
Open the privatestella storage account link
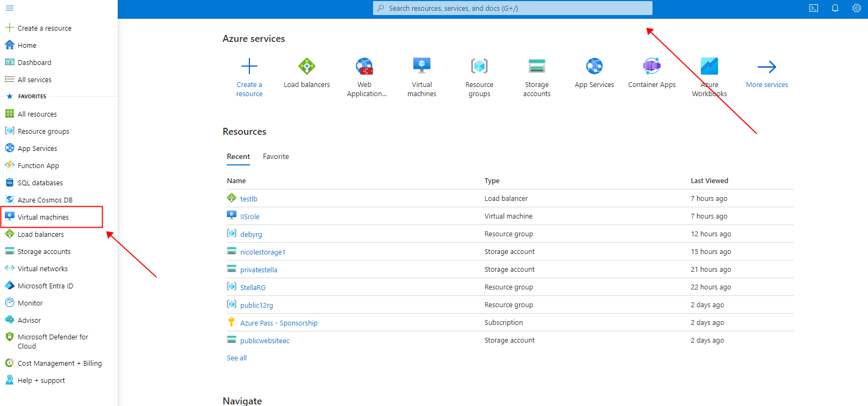point(259,270)
